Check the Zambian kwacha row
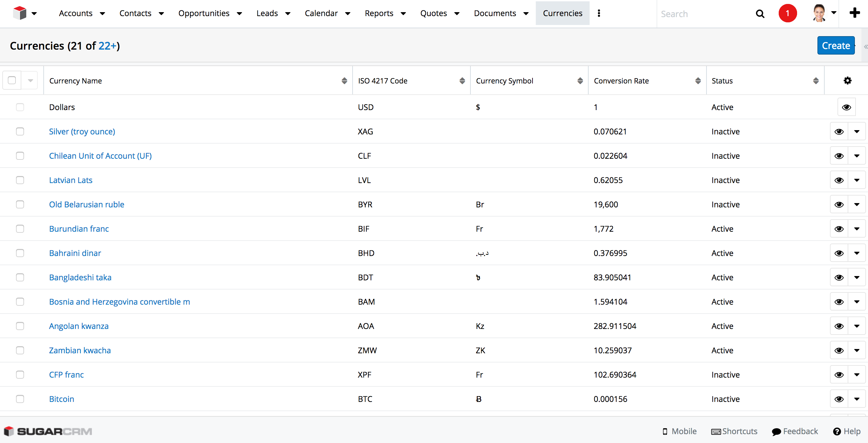This screenshot has height=443, width=868. pyautogui.click(x=20, y=350)
